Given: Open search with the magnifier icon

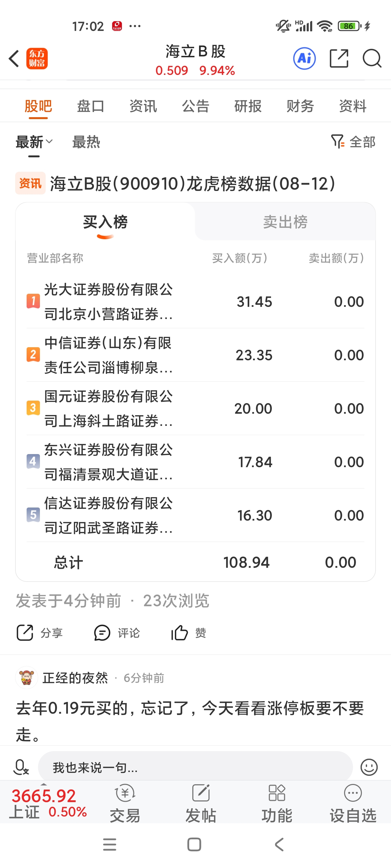Looking at the screenshot, I should pos(372,59).
